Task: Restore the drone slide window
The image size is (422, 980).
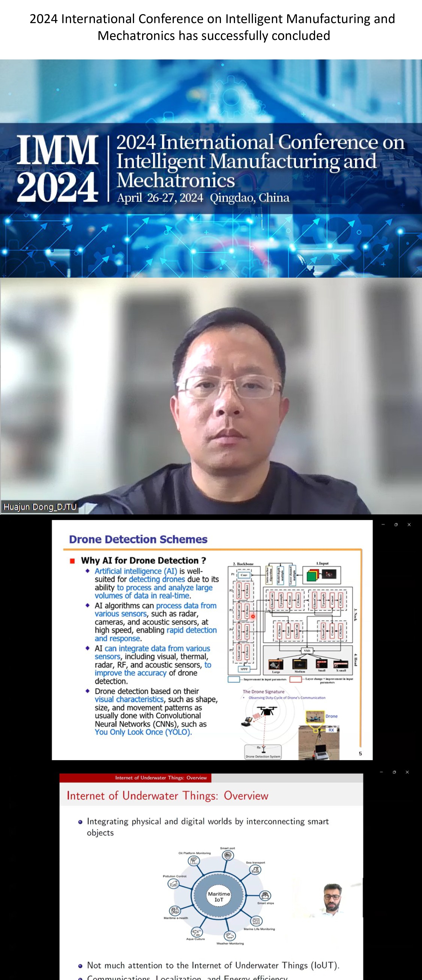Action: pos(396,525)
